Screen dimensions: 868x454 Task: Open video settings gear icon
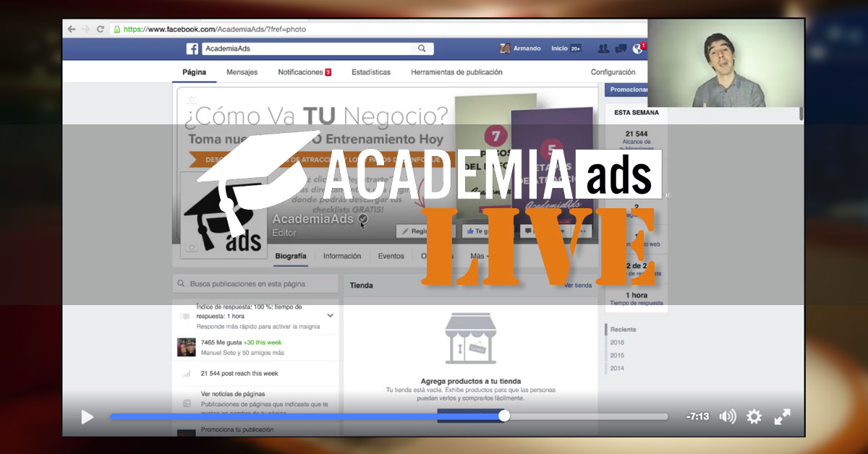tap(754, 416)
